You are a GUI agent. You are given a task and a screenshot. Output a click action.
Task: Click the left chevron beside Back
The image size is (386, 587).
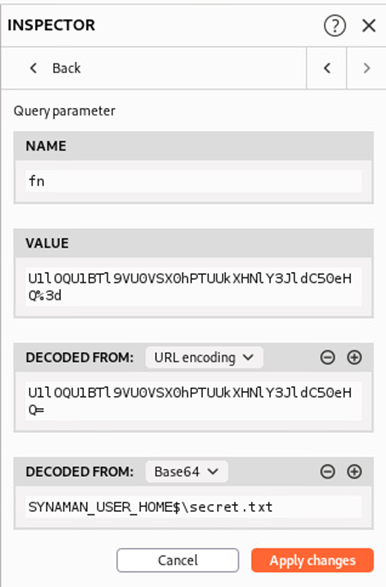pos(33,68)
